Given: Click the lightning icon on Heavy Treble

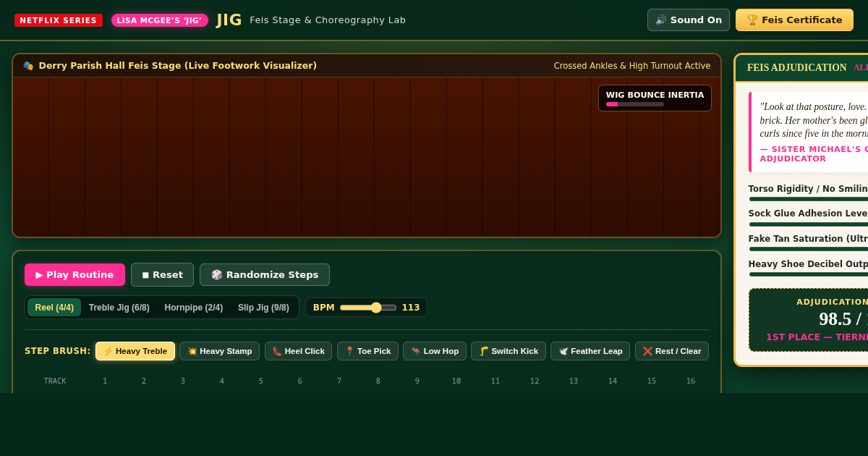Looking at the screenshot, I should tap(108, 351).
